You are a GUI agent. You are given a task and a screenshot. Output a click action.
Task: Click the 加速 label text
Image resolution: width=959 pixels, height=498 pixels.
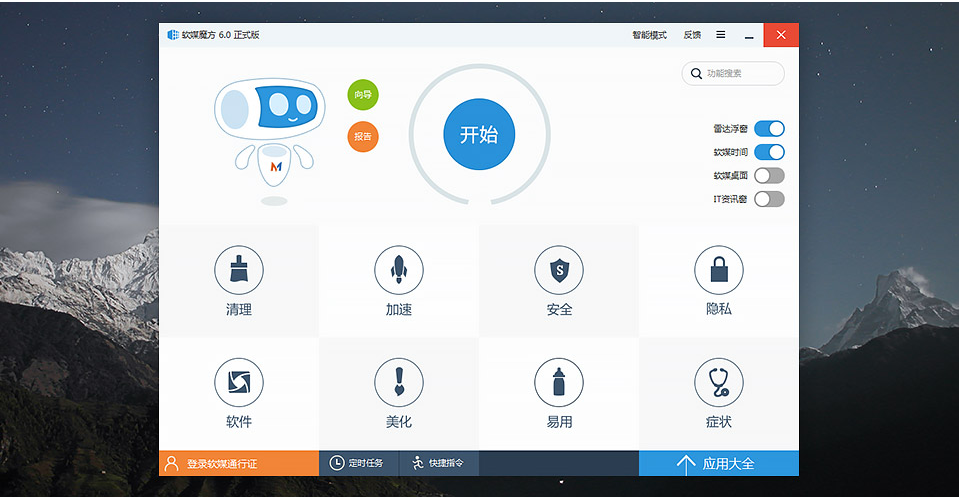pyautogui.click(x=399, y=310)
